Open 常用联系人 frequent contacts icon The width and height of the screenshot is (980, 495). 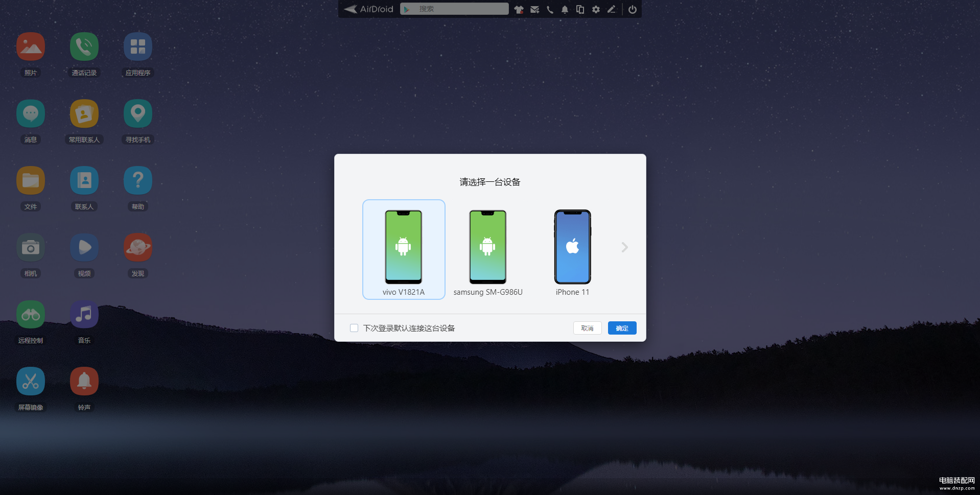click(x=84, y=113)
